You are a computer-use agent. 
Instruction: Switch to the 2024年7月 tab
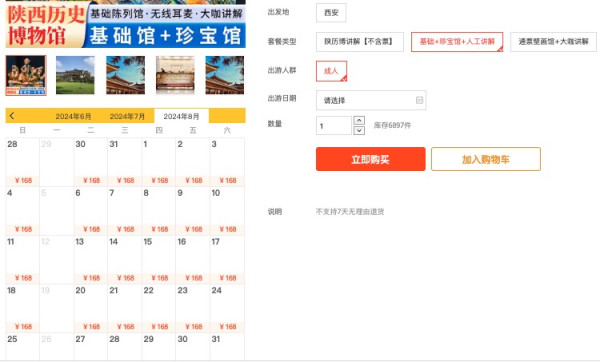pos(127,116)
